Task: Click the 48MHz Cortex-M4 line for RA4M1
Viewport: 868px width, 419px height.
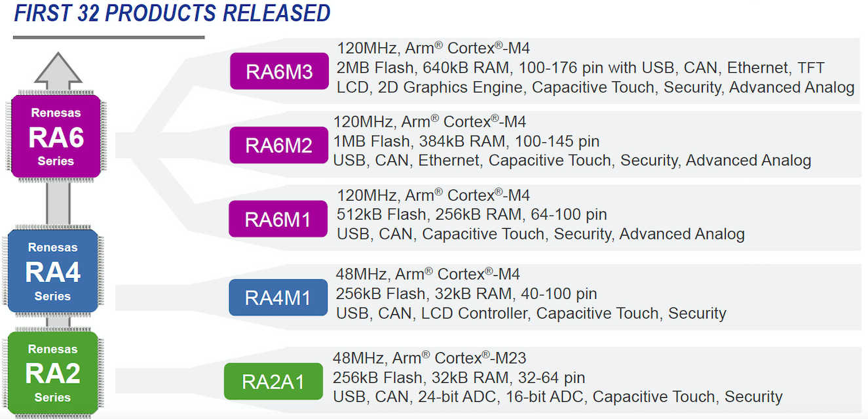Action: coord(428,274)
